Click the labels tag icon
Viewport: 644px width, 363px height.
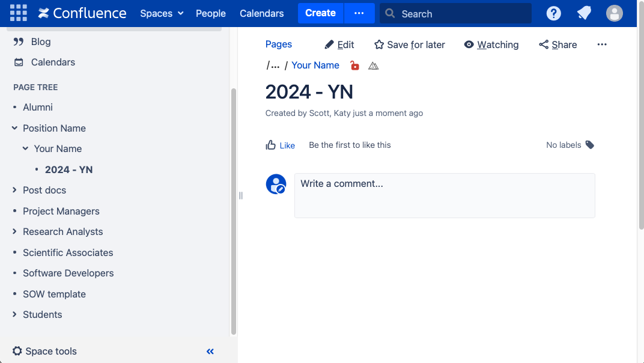590,145
